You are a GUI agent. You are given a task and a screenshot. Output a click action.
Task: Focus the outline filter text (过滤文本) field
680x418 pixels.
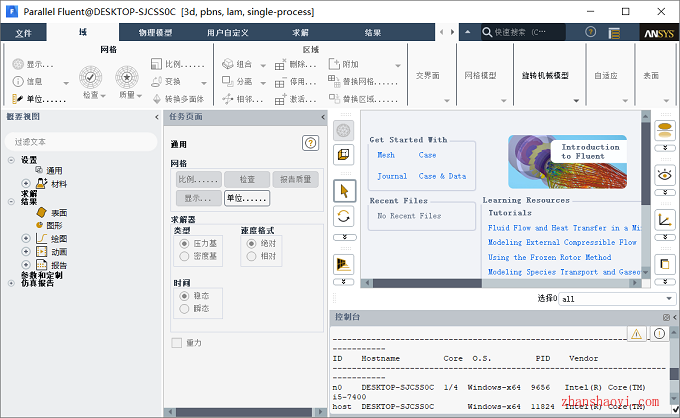(81, 142)
